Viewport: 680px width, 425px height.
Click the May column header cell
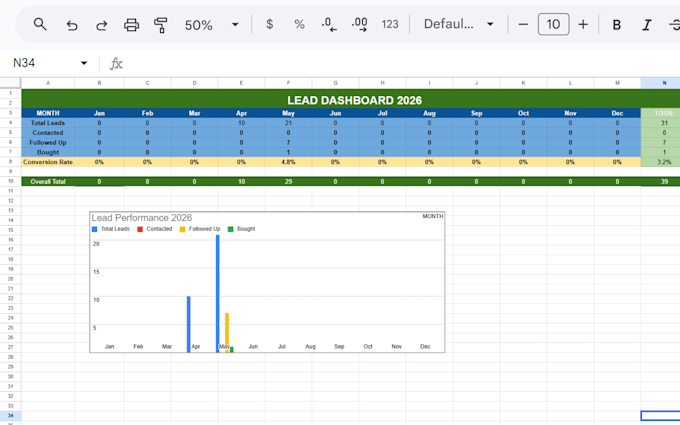[x=288, y=113]
